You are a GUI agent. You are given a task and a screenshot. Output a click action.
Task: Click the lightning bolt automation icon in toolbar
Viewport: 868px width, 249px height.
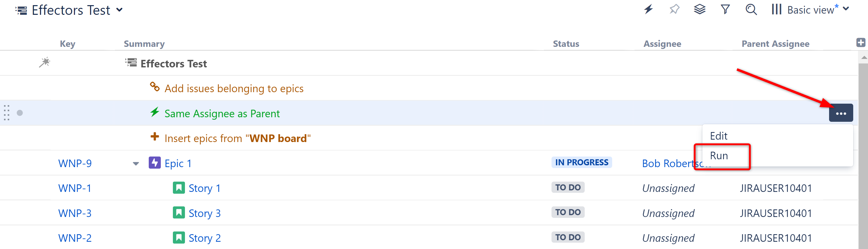point(648,9)
